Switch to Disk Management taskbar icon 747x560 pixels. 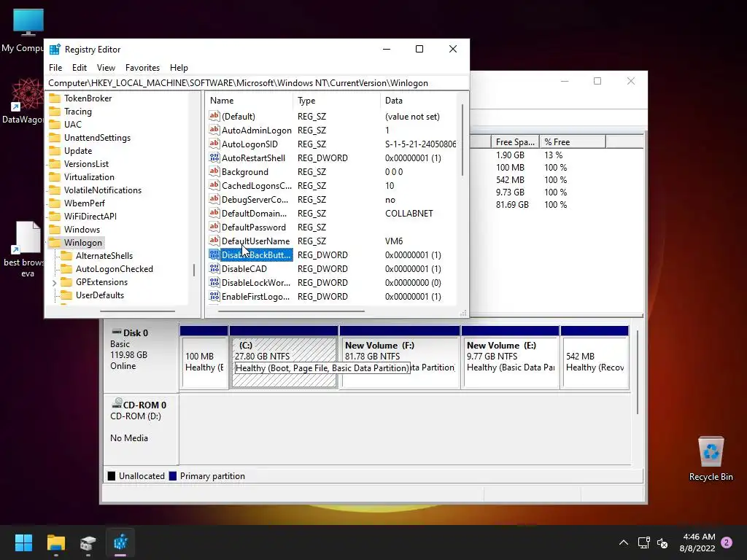(x=88, y=542)
